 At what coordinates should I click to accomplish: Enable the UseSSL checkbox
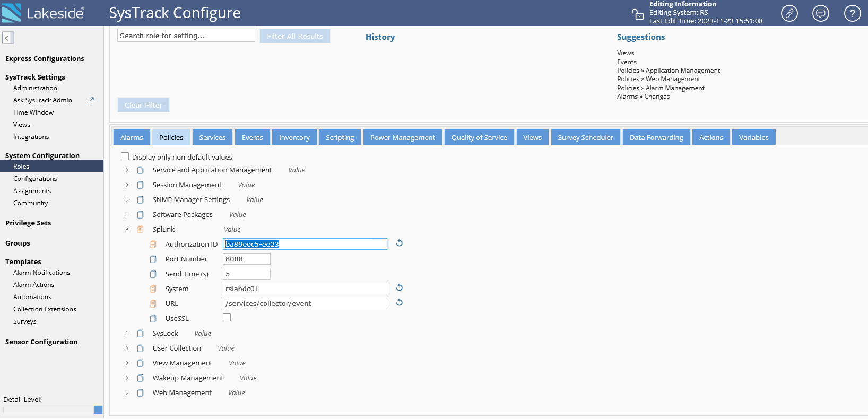tap(227, 318)
